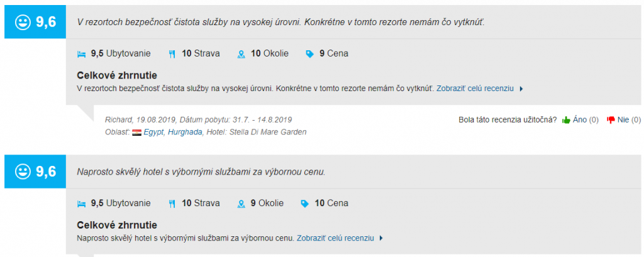This screenshot has height=257, width=644.
Task: Click the bed icon beside 9,5 Ubytovanie in first review
Action: pos(80,54)
